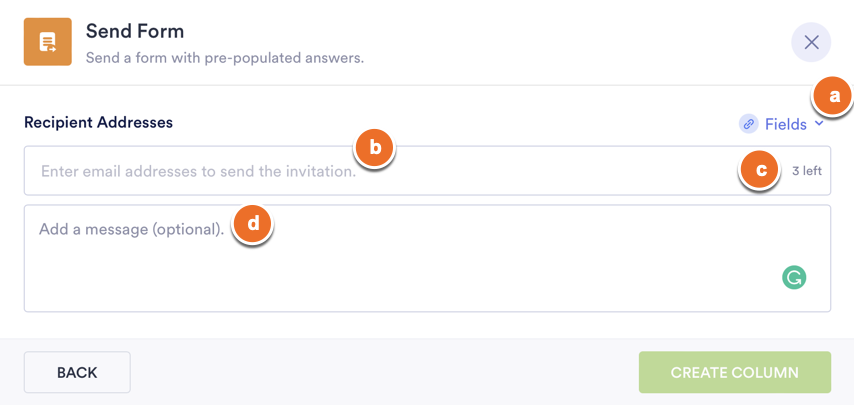This screenshot has height=405, width=854.
Task: Open the Fields dropdown
Action: pos(785,124)
